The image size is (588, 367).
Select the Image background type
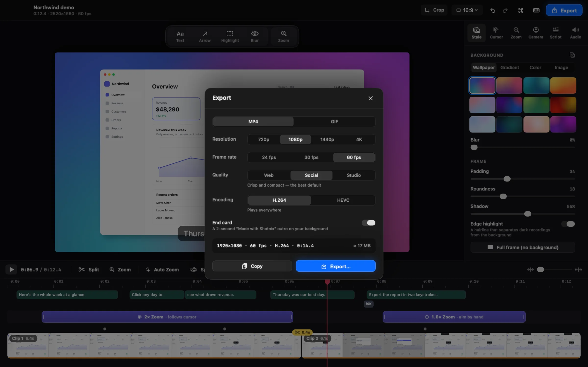561,68
